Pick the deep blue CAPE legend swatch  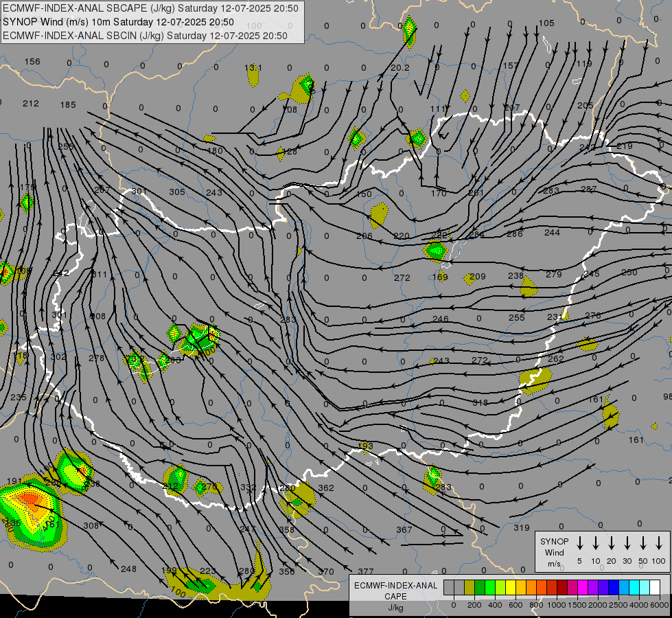click(613, 587)
